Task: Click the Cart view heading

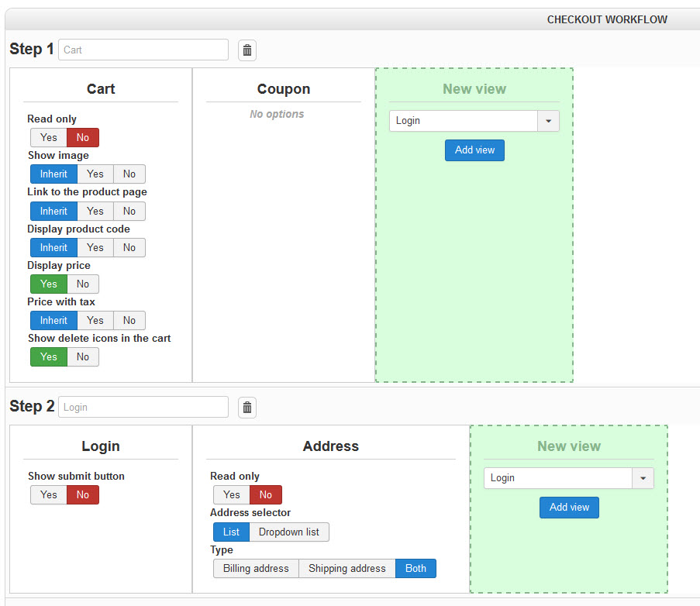Action: click(101, 89)
